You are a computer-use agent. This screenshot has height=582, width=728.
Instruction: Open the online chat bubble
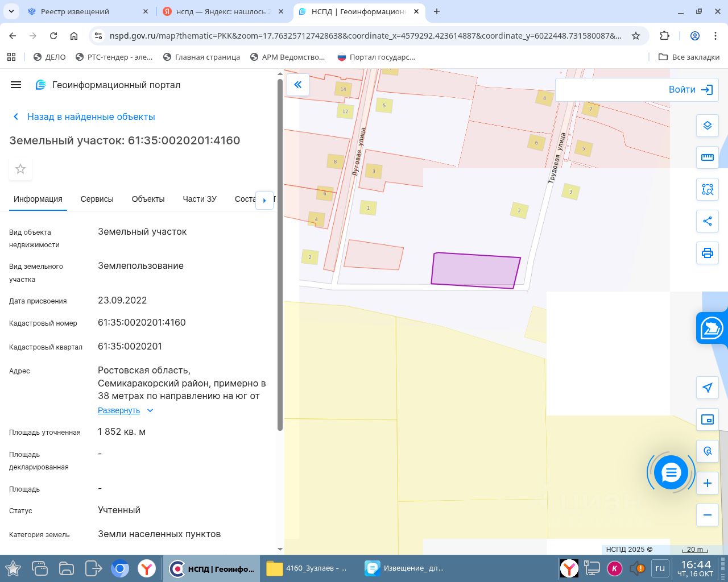[671, 472]
